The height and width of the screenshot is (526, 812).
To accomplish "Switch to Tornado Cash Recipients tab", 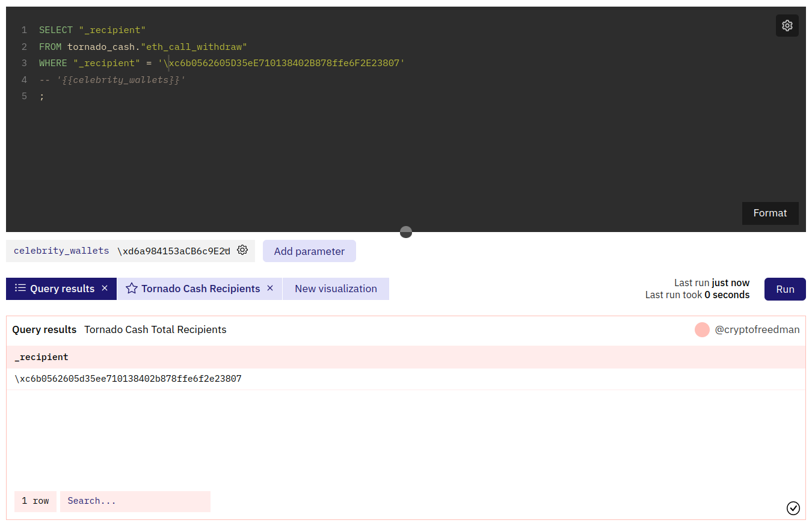I will pos(200,289).
